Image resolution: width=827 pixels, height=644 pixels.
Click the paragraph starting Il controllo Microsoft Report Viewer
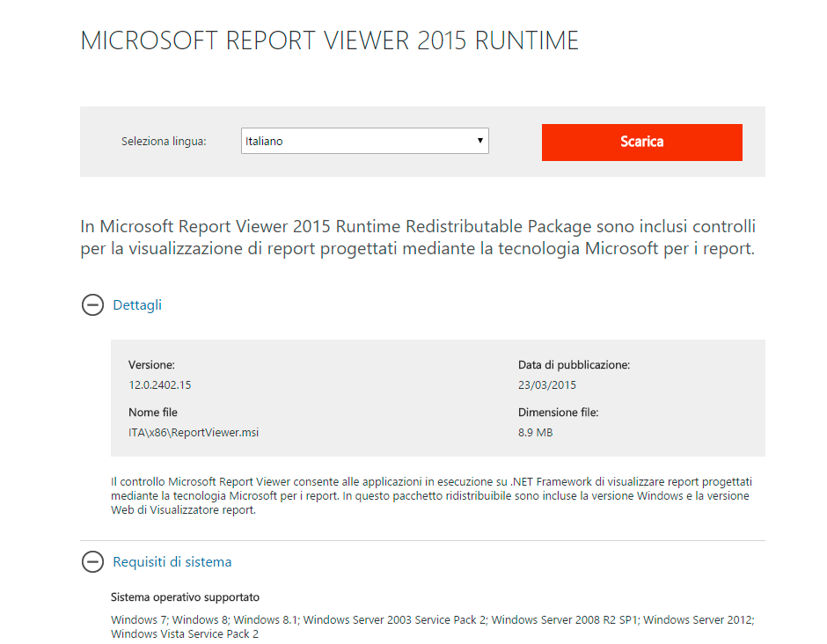[x=431, y=496]
